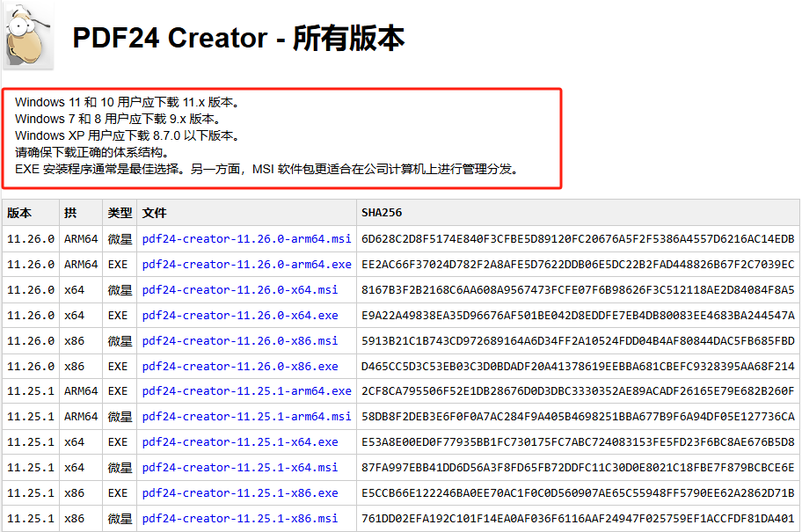Click the page title PDF24 Creator - 所有版本
Screen dimensions: 802x532
click(238, 38)
